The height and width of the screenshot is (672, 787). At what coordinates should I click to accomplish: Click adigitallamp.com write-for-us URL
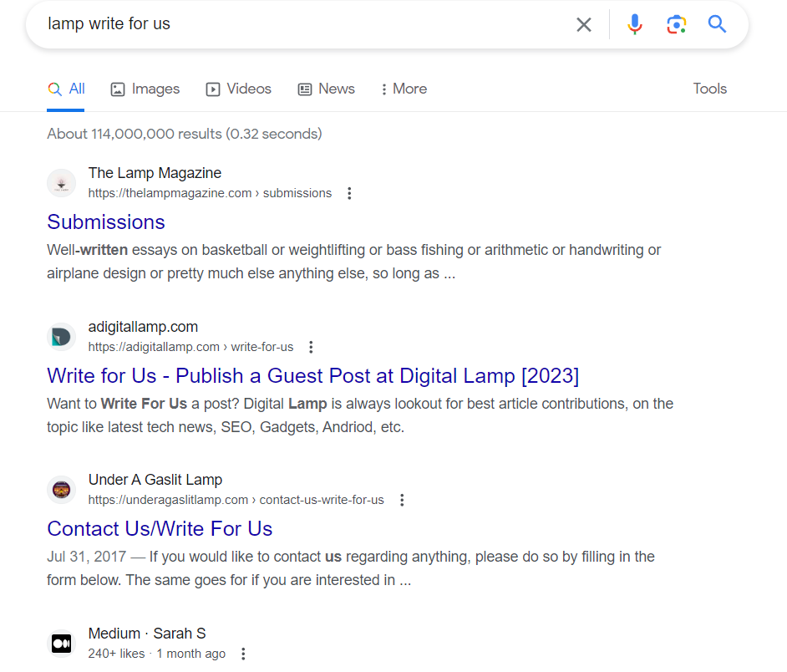point(190,347)
